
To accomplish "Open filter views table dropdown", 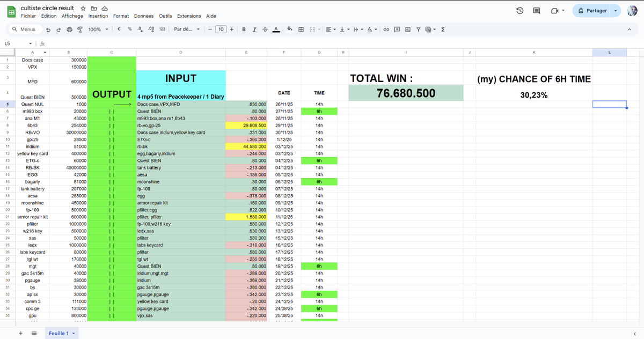I will pos(430,30).
